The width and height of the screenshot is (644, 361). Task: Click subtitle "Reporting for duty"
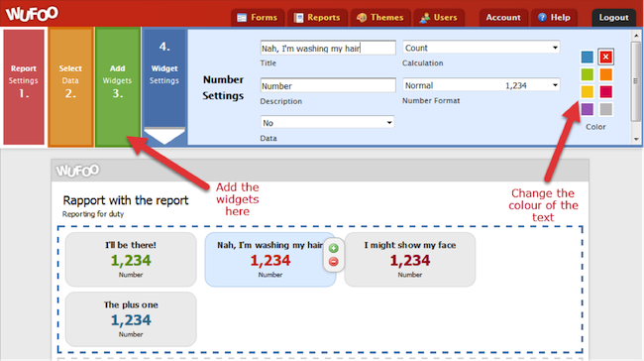[93, 214]
